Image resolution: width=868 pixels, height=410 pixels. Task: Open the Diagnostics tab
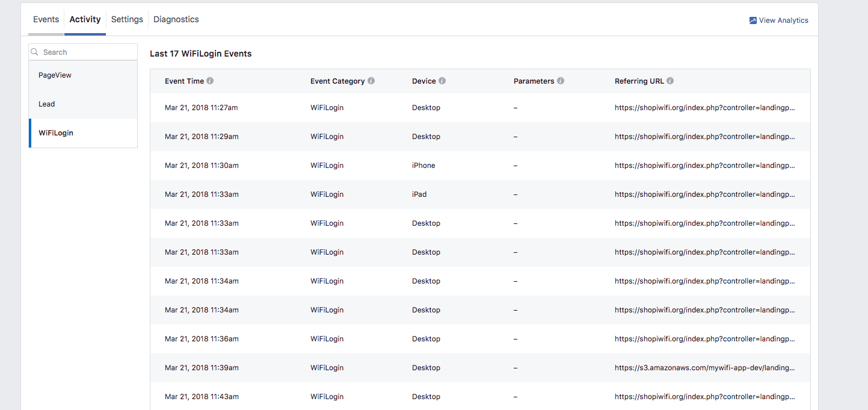coord(176,19)
